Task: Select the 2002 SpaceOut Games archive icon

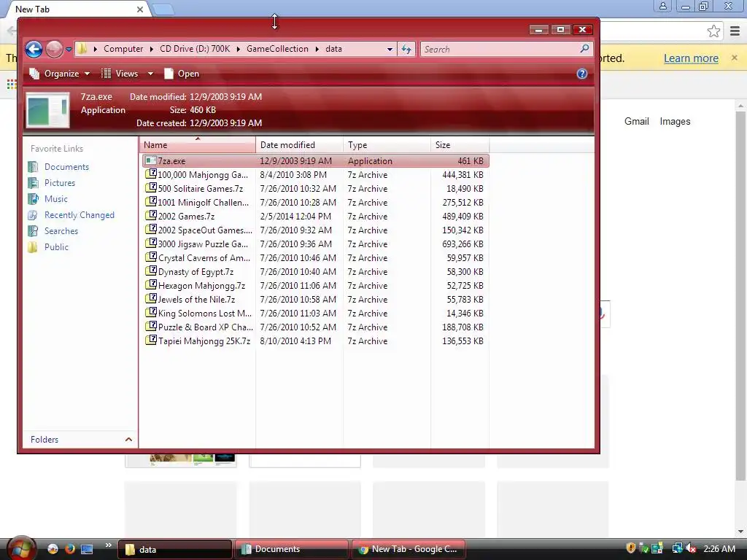Action: (x=150, y=230)
